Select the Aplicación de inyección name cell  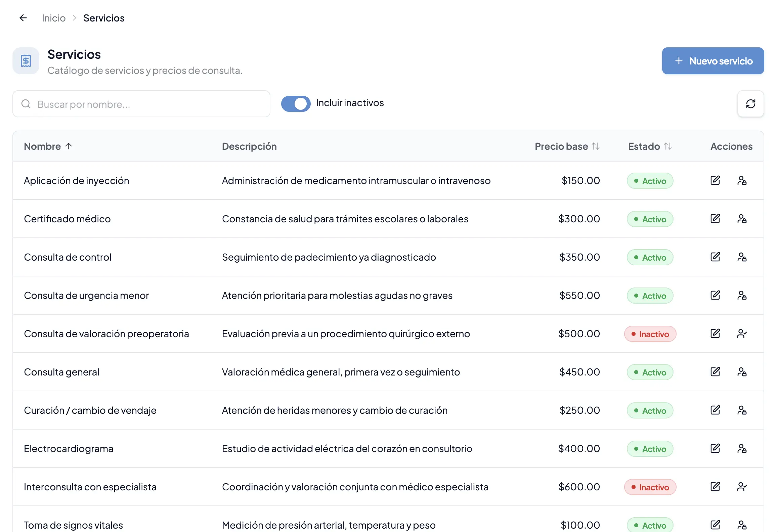pyautogui.click(x=77, y=181)
